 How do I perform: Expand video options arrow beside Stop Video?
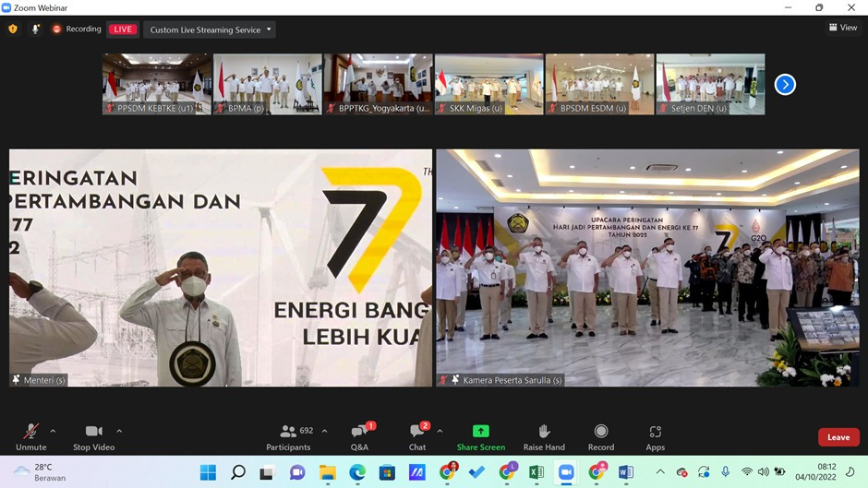119,431
